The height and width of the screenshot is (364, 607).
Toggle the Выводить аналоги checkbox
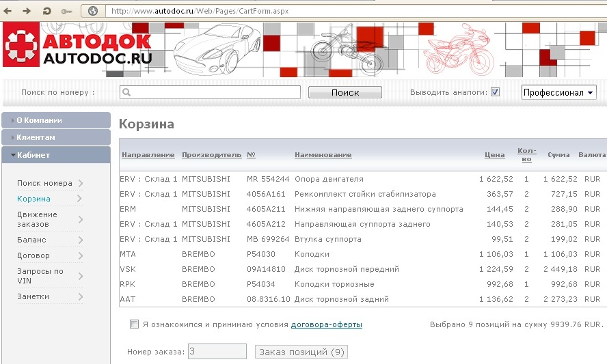pos(496,92)
